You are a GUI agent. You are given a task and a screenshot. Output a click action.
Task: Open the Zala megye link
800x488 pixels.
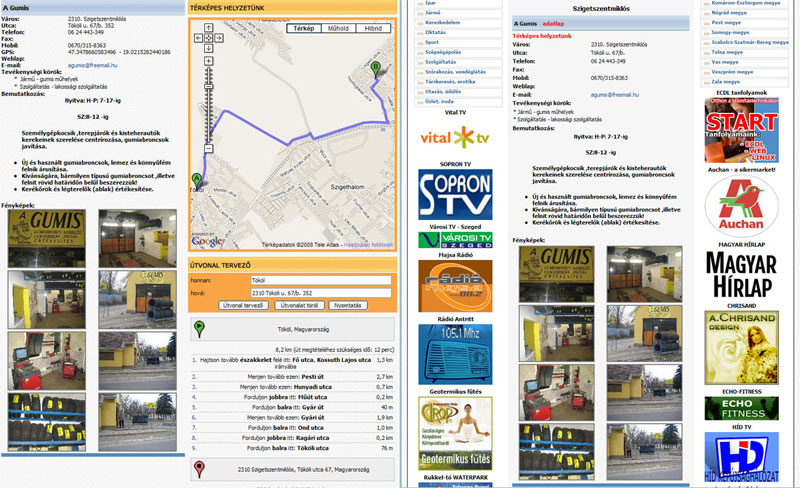pos(726,82)
